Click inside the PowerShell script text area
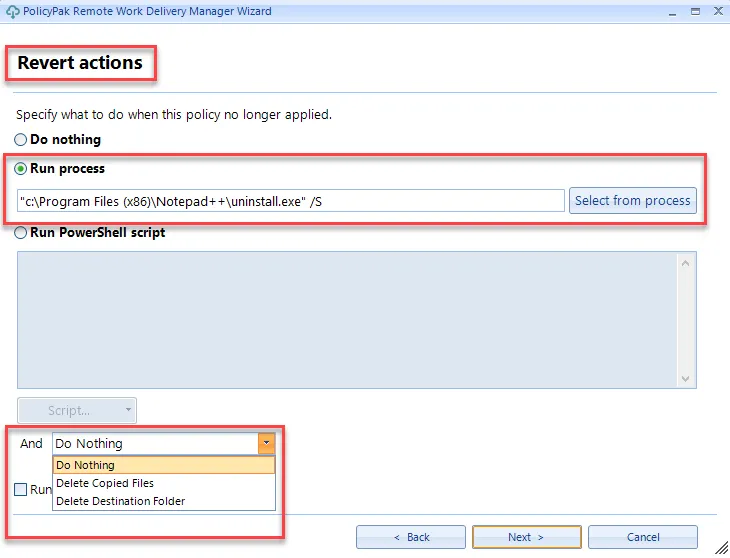This screenshot has height=558, width=730. (347, 320)
